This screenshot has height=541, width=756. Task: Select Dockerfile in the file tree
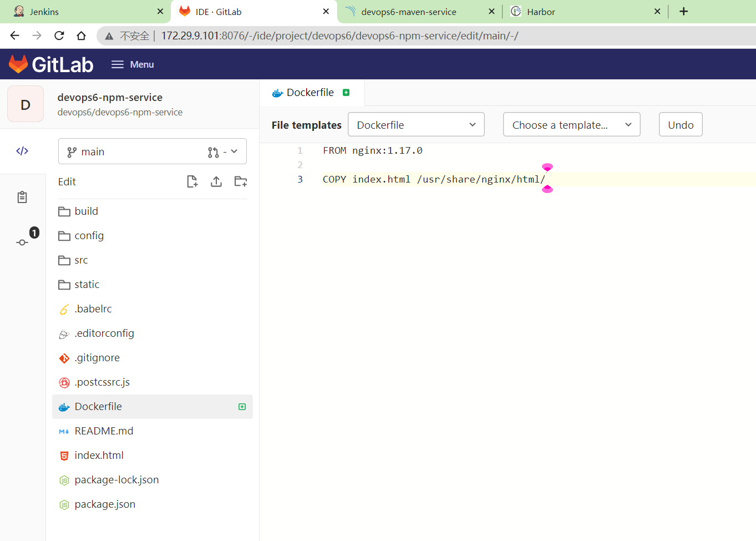pyautogui.click(x=153, y=407)
